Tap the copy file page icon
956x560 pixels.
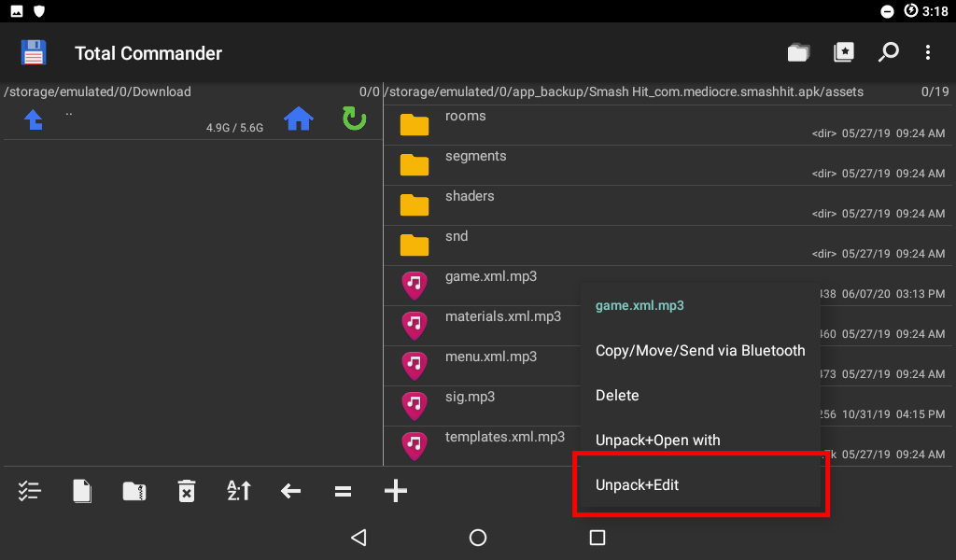tap(82, 491)
